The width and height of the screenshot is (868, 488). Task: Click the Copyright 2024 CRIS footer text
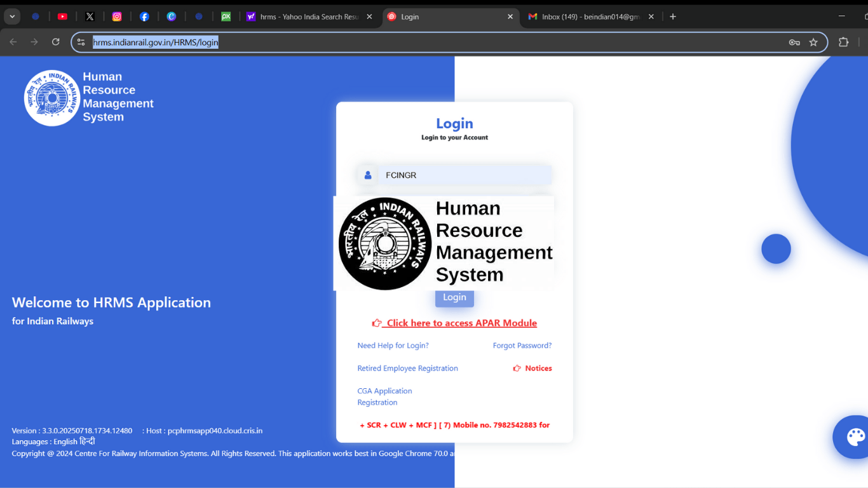[233, 454]
